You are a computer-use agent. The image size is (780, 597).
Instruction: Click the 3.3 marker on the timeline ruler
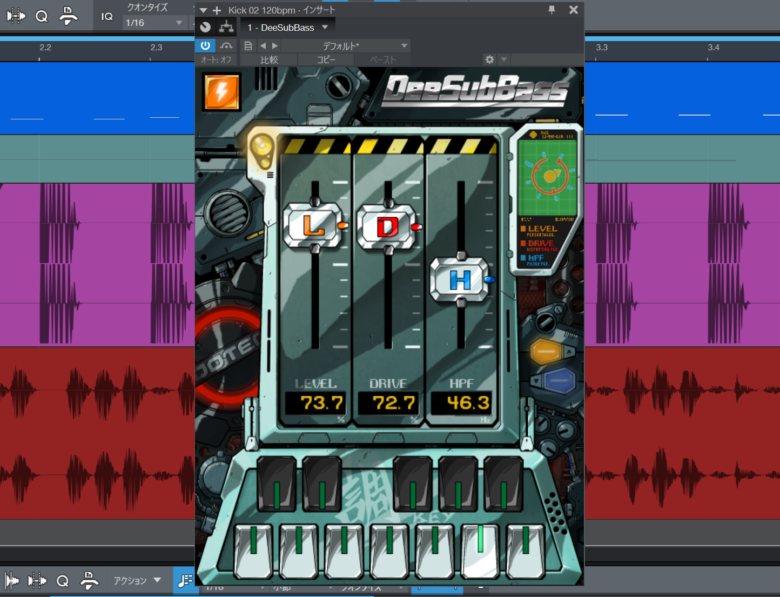pos(602,47)
